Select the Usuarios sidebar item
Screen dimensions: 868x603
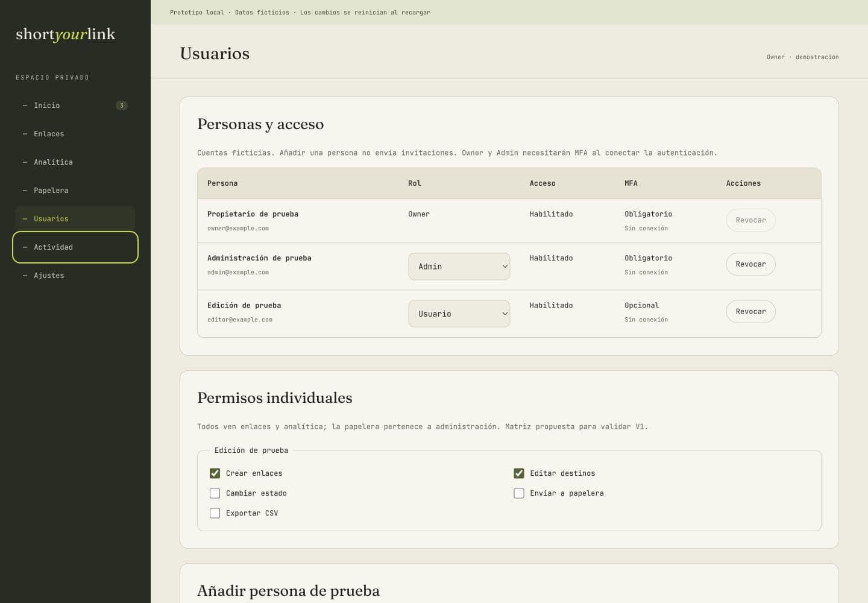pos(75,219)
